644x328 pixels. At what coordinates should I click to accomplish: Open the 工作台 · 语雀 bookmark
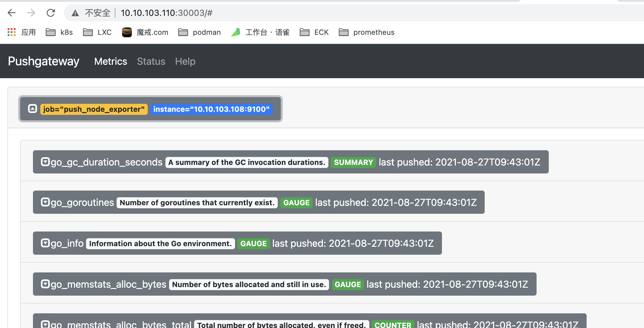260,32
